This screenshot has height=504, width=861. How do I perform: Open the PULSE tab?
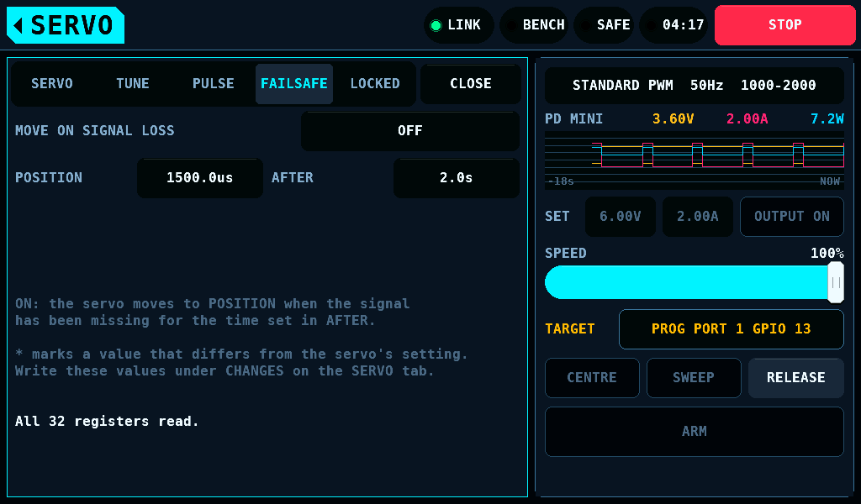(x=213, y=84)
